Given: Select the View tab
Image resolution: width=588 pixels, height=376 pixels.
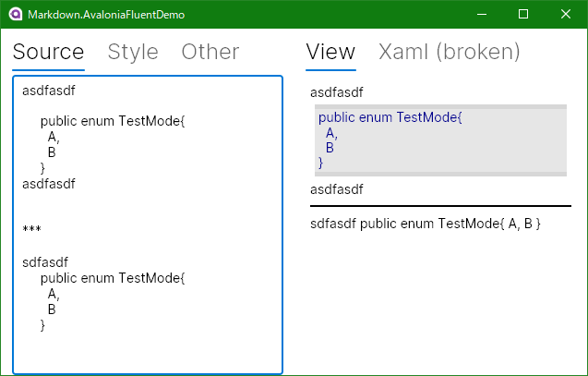Looking at the screenshot, I should click(x=330, y=52).
